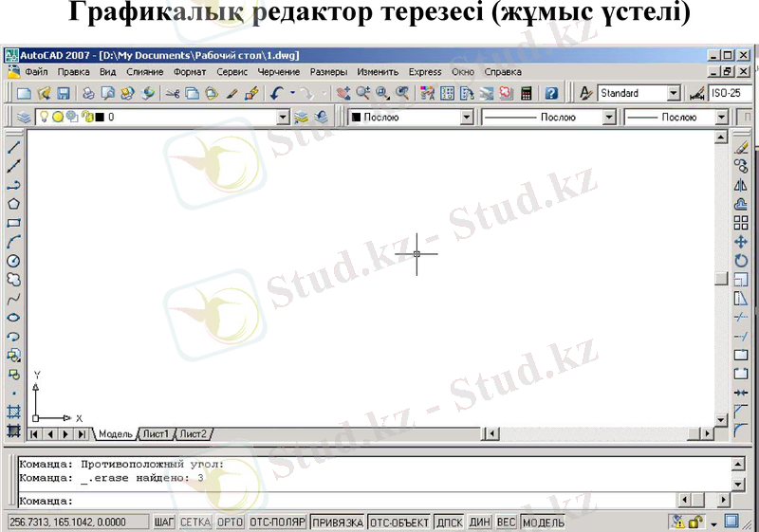
Task: Jump to the last layout tab arrow
Action: (82, 433)
